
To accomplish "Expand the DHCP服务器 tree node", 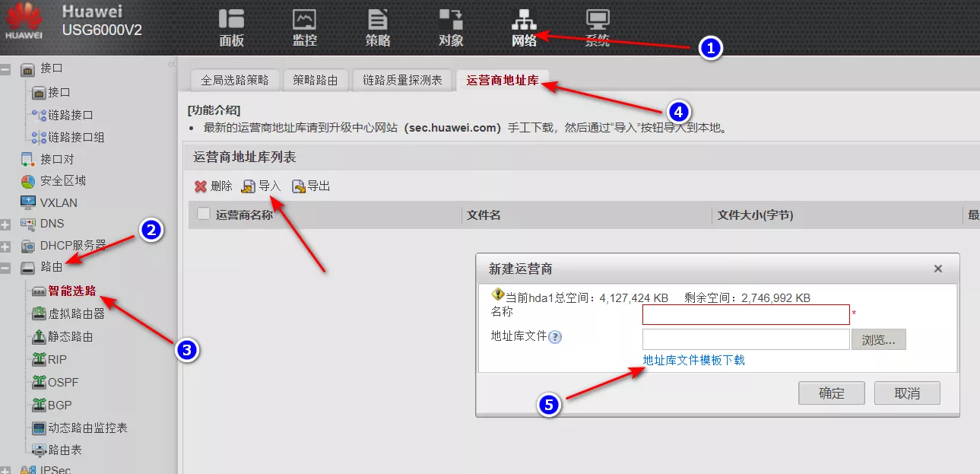I will point(6,247).
